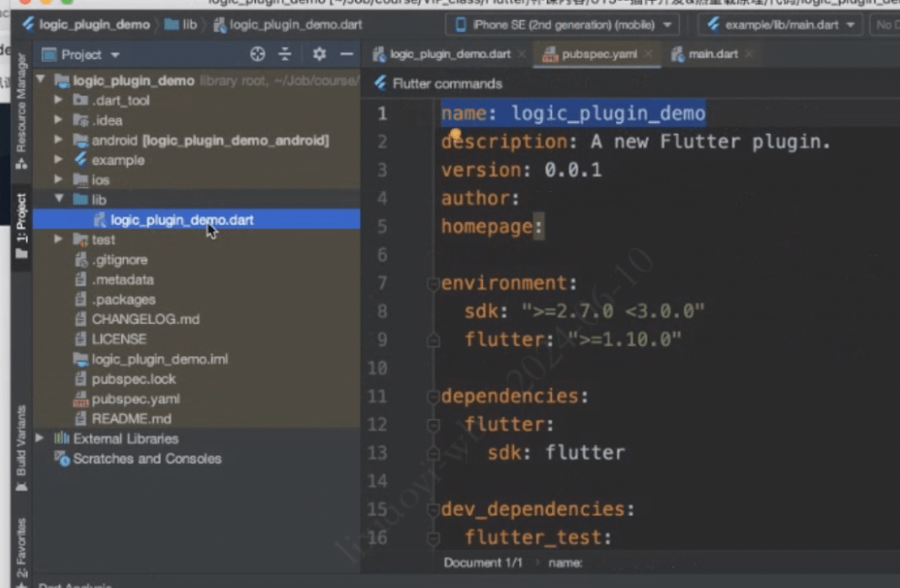Viewport: 900px width, 588px height.
Task: Click the Build Variants side tab
Action: [x=21, y=441]
